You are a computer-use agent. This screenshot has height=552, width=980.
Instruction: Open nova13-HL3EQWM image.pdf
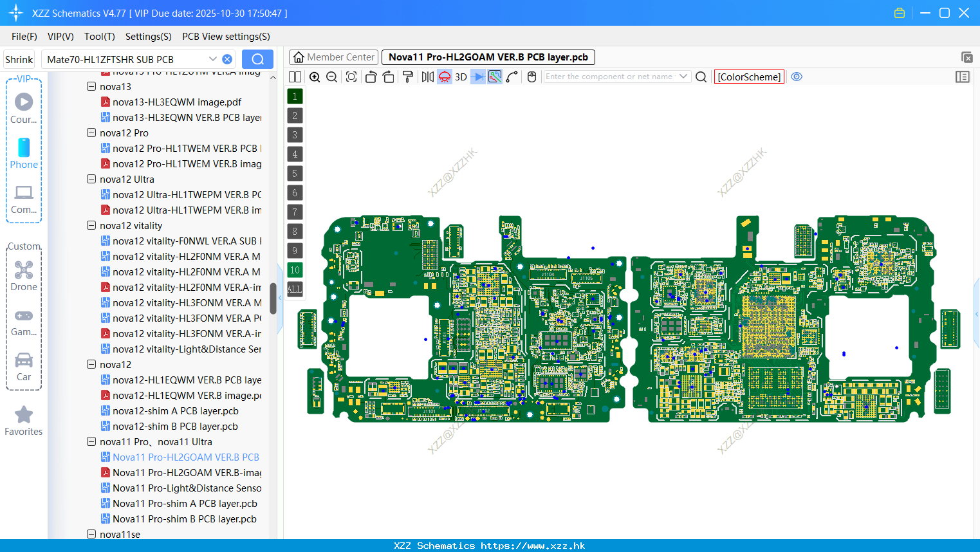(x=171, y=102)
